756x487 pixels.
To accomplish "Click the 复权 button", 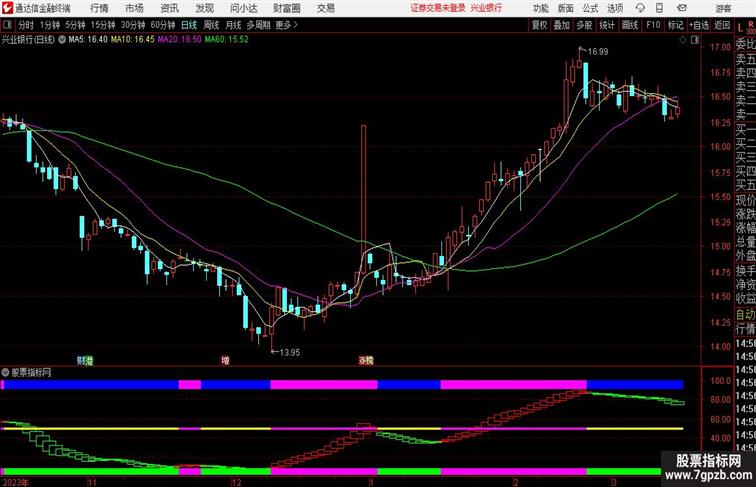I will [539, 25].
